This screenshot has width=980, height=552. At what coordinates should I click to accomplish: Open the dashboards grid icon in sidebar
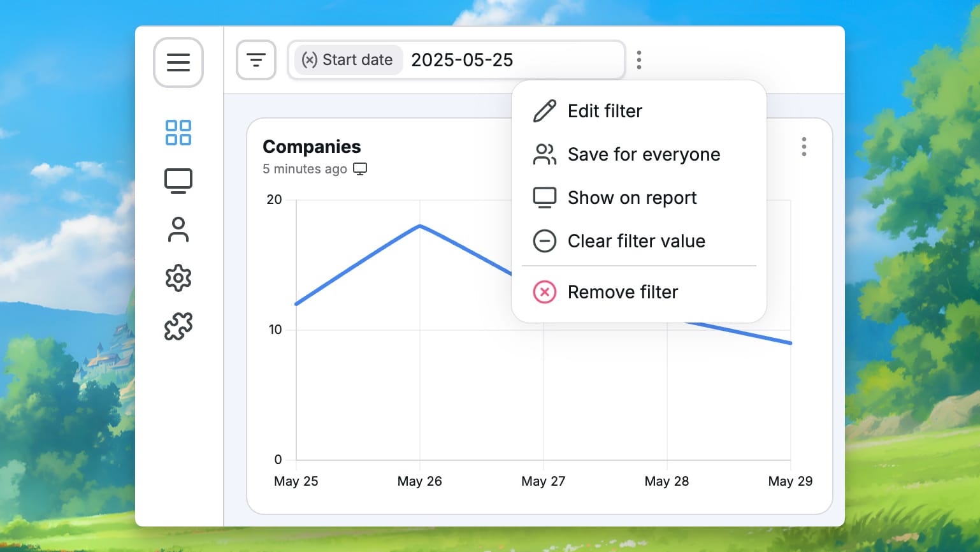tap(178, 133)
